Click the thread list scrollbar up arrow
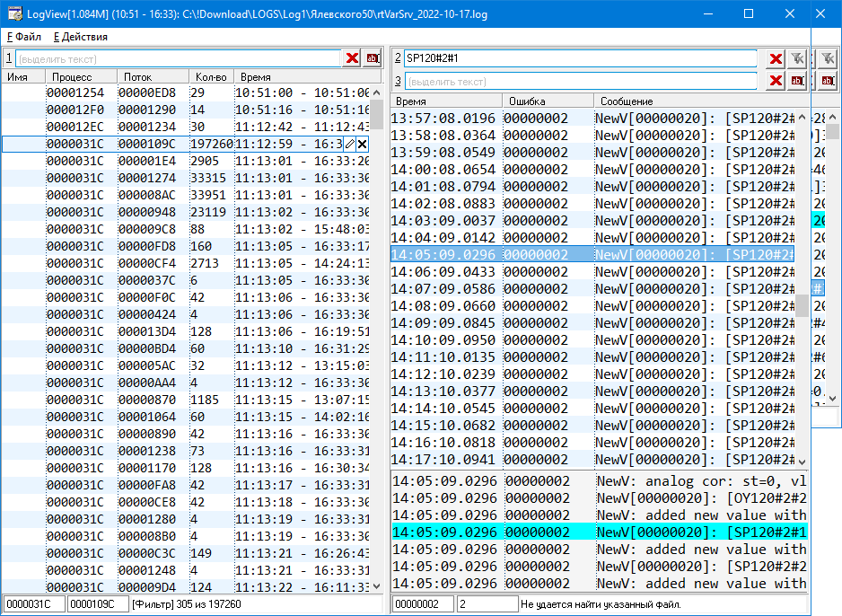 click(x=376, y=92)
